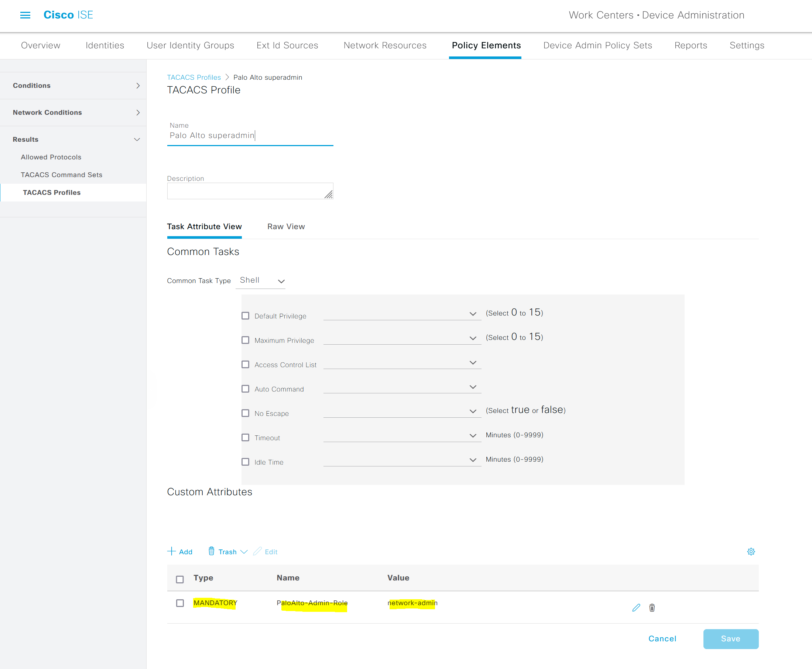The image size is (812, 669).
Task: Open the hamburger navigation menu
Action: click(x=25, y=15)
